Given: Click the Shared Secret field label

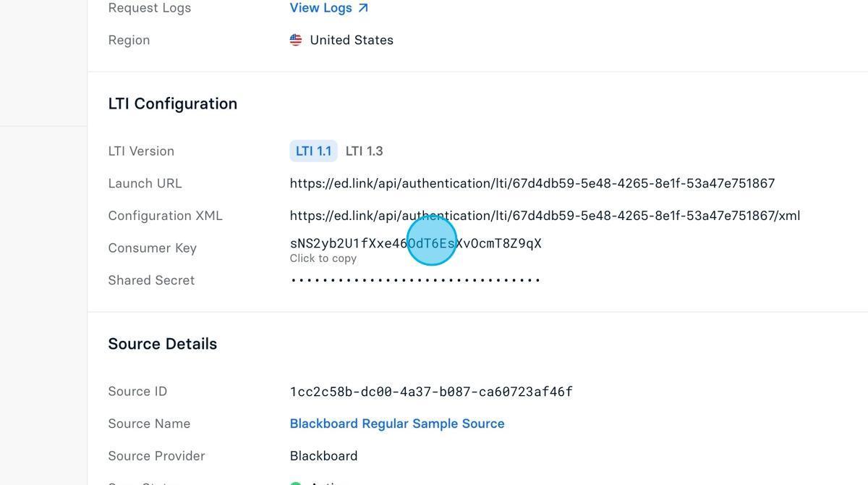Looking at the screenshot, I should tap(151, 280).
